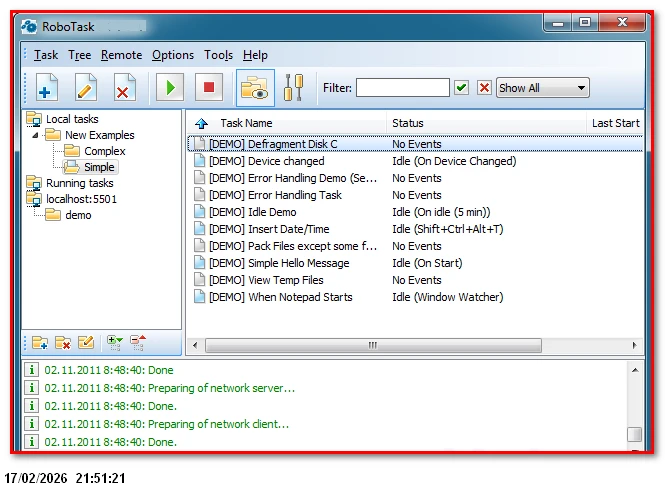Toggle the folder tree view button
Screen dimensions: 665x490
255,88
